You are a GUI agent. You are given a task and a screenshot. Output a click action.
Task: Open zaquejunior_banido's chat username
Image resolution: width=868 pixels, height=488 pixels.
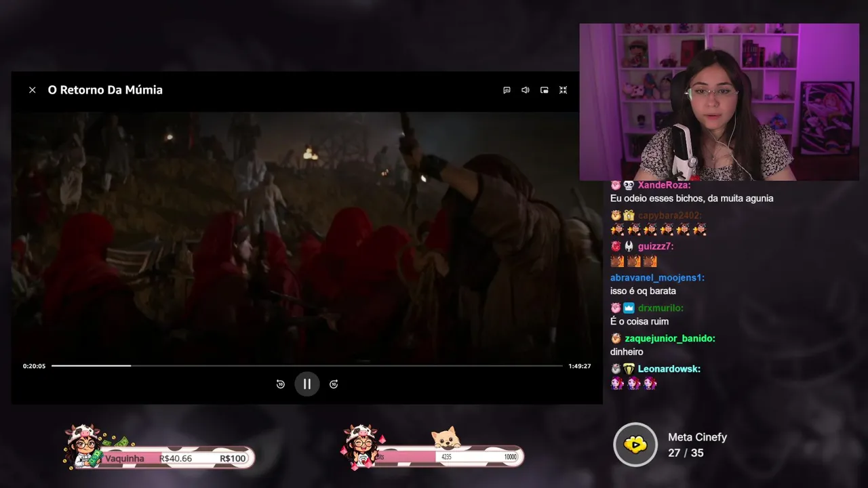coord(670,338)
